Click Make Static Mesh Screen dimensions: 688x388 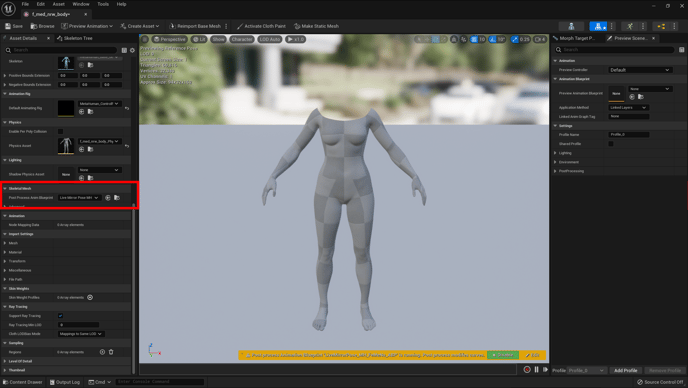point(316,26)
